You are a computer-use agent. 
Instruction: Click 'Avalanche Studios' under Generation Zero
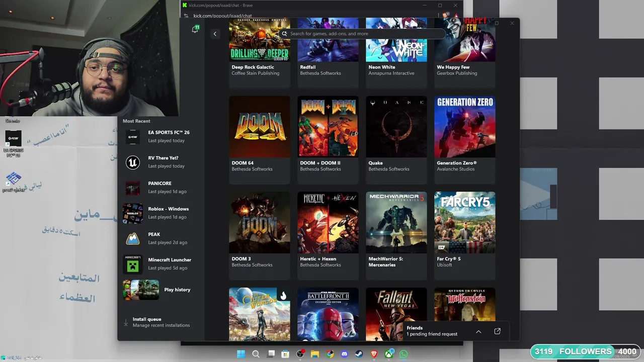click(x=456, y=169)
